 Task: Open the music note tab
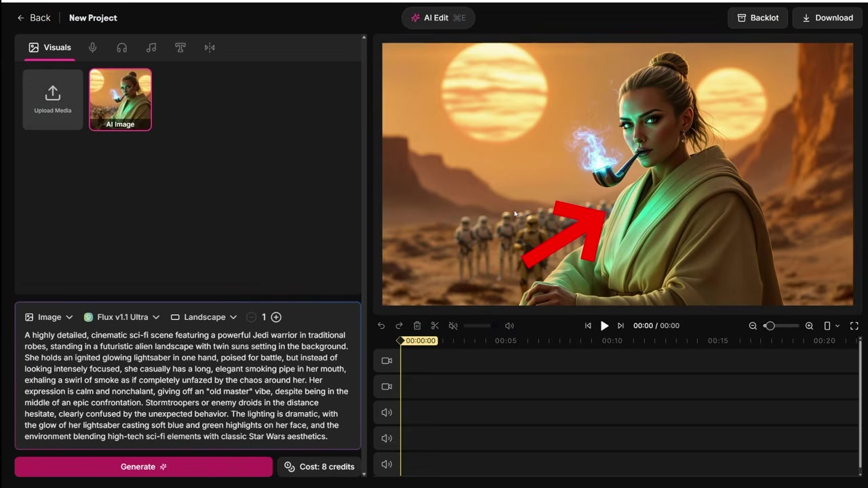coord(151,47)
